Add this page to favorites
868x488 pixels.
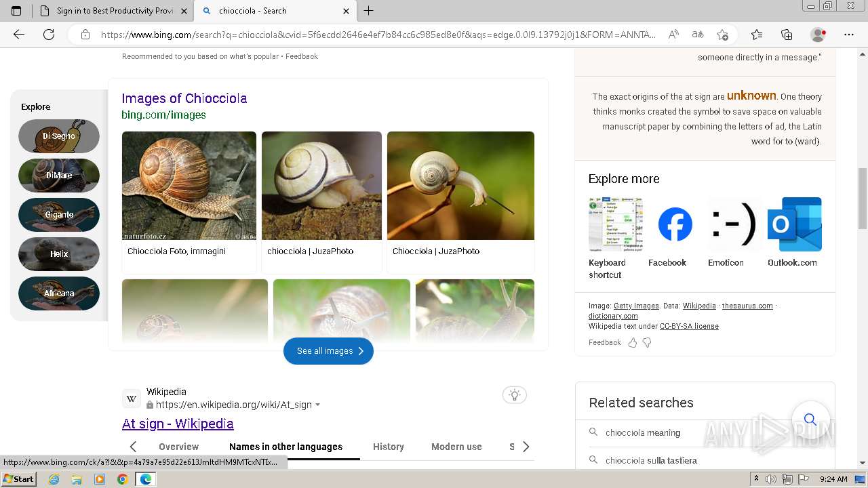coord(722,35)
